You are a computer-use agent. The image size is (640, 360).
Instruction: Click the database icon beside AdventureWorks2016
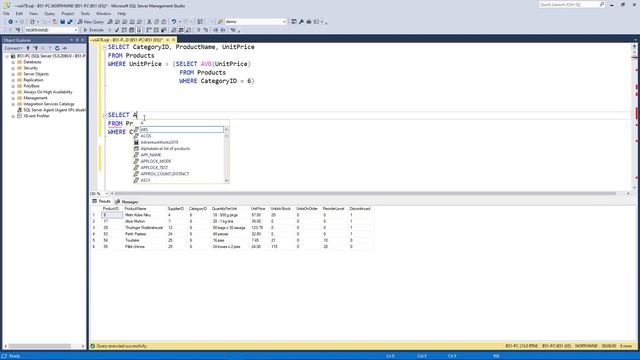[x=136, y=142]
